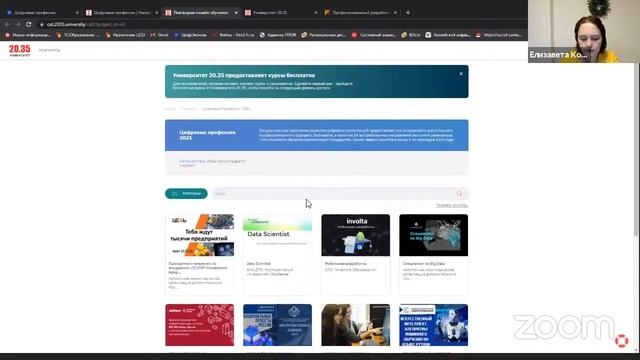
Task: Click the Zoom participant video of Елизавета
Action: click(x=584, y=31)
